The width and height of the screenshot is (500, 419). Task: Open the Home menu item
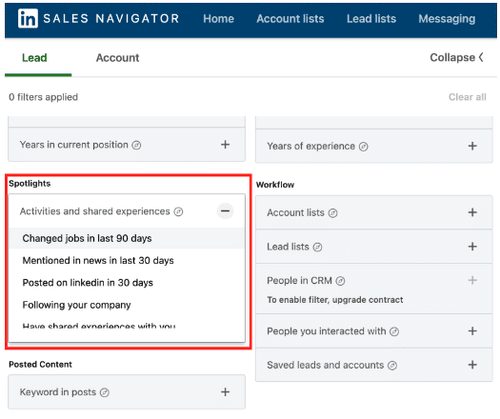pyautogui.click(x=218, y=19)
